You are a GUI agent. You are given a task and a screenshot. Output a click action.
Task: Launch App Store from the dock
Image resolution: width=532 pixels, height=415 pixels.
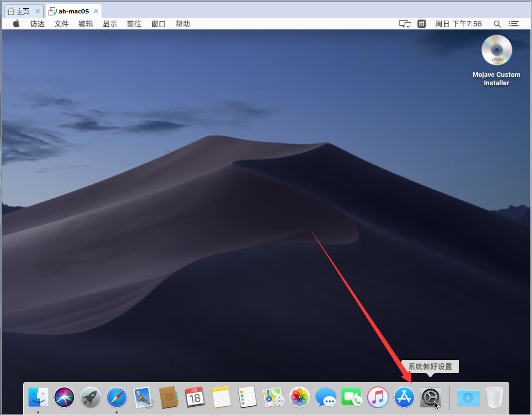pos(404,397)
